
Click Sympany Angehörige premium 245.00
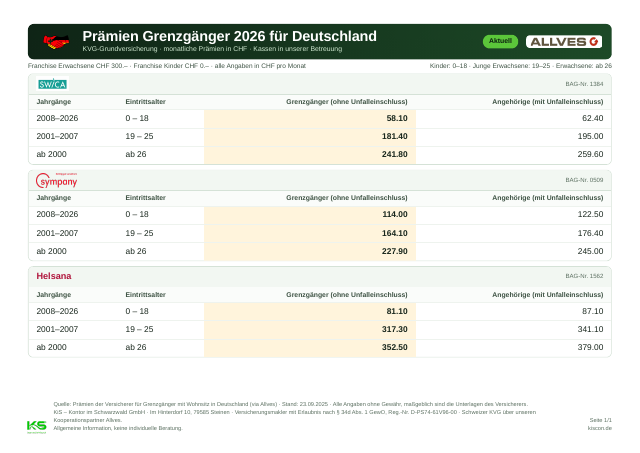590,251
